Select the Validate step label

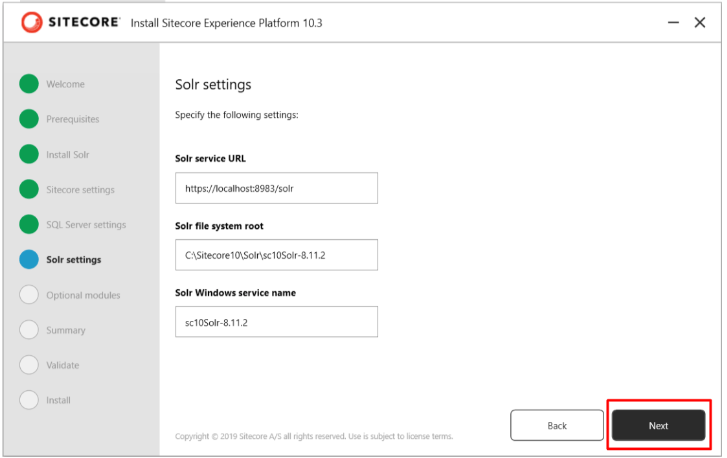62,365
